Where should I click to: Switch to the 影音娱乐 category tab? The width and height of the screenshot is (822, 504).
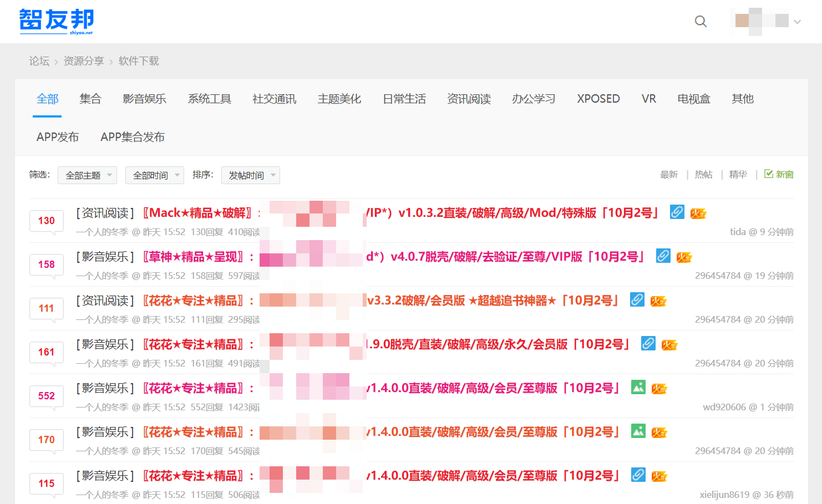click(x=144, y=99)
